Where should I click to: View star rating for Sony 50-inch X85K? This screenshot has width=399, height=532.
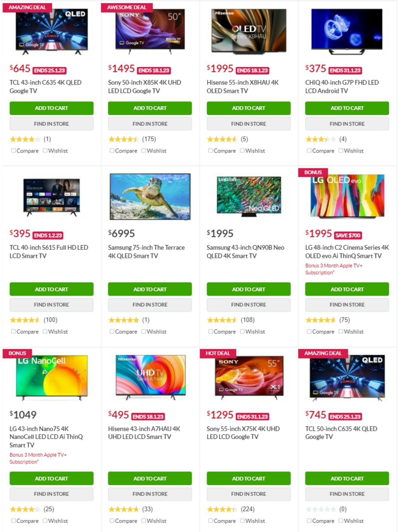123,139
